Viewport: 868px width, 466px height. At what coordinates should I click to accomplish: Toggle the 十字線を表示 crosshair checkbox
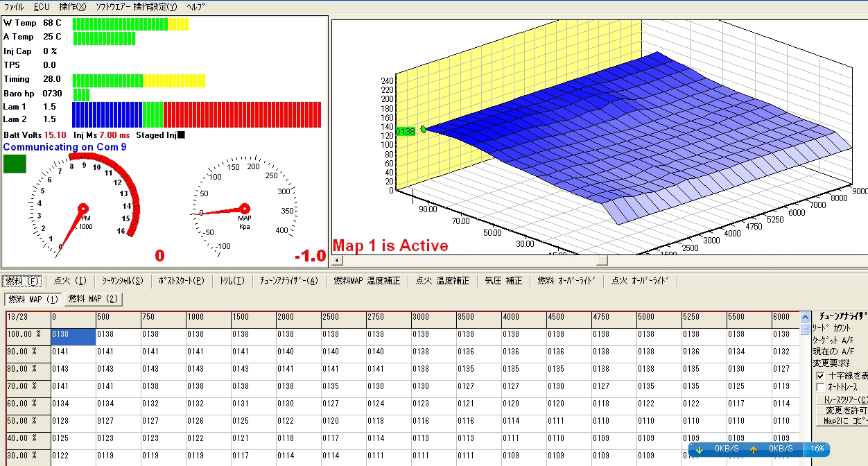click(821, 375)
